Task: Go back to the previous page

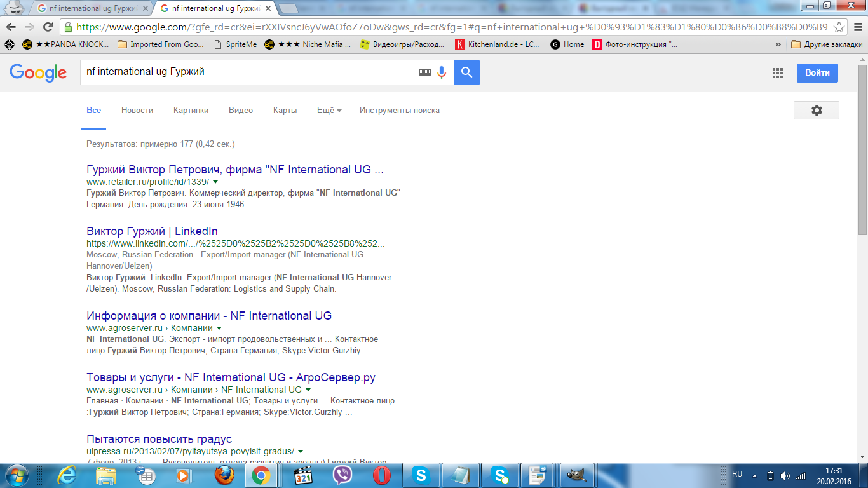Action: pyautogui.click(x=11, y=27)
